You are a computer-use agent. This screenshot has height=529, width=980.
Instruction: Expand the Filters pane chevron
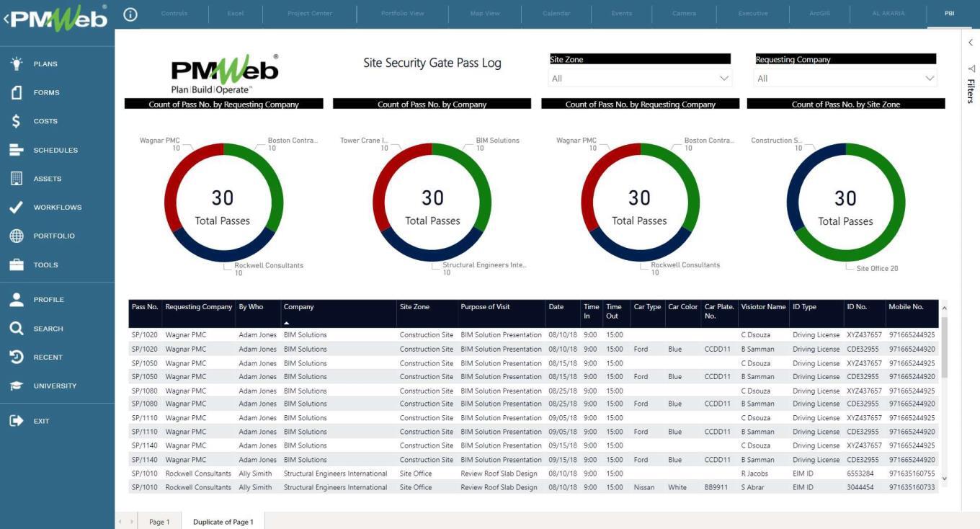(x=971, y=43)
